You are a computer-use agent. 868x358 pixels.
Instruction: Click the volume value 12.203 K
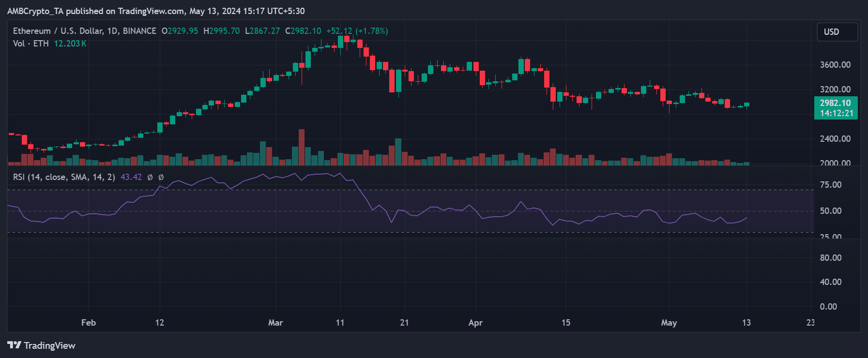point(70,44)
